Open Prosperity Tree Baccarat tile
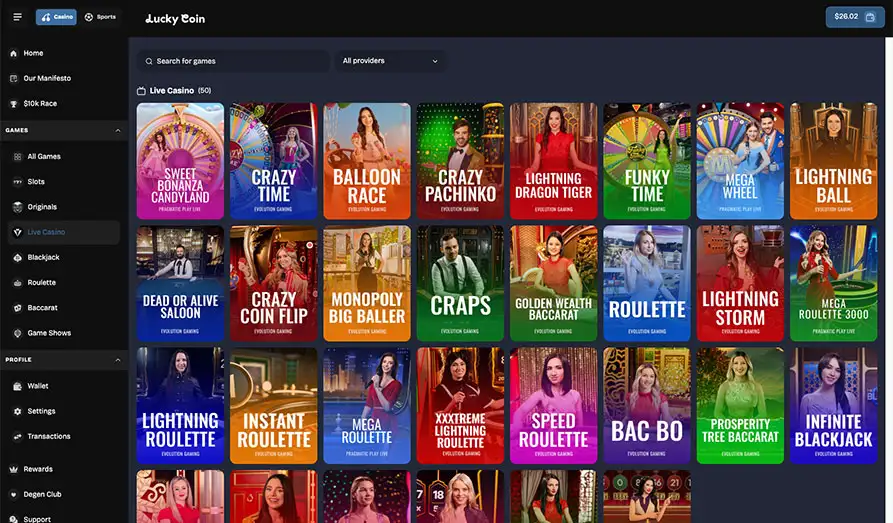Screen dimensions: 893x523 coord(740,406)
